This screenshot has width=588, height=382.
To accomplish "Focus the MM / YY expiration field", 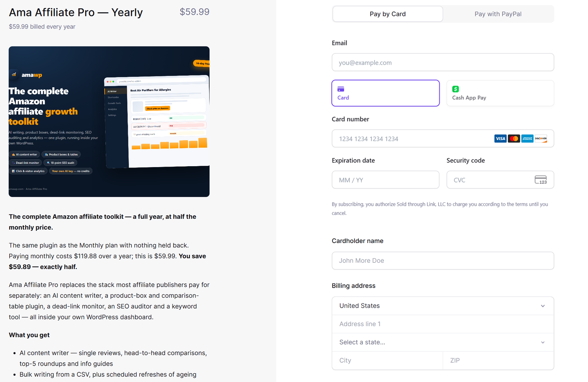I will tap(386, 180).
